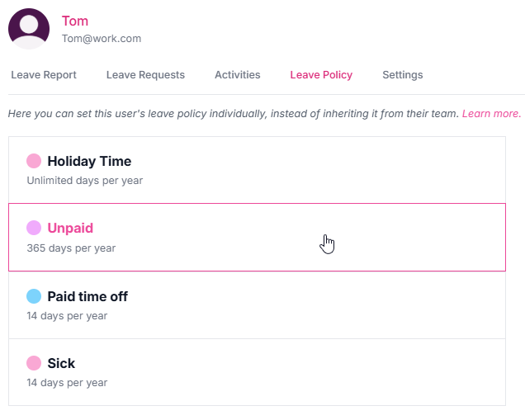Open the Paid time off policy row

pos(258,304)
